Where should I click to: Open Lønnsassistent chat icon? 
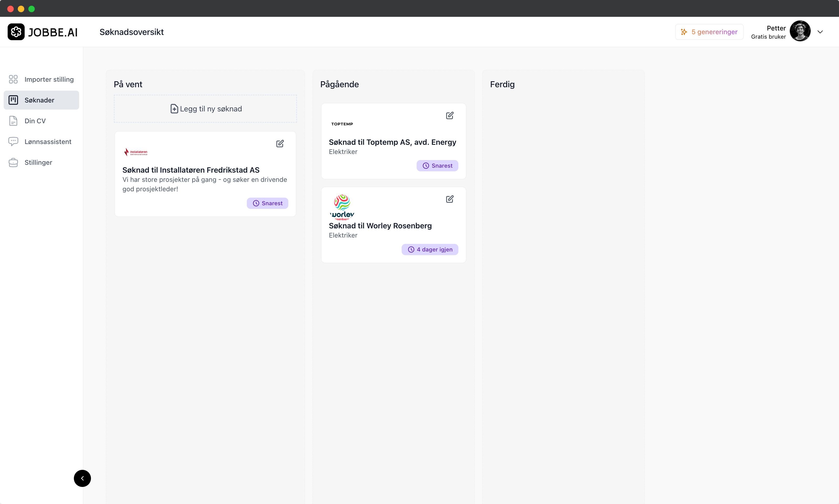13,142
